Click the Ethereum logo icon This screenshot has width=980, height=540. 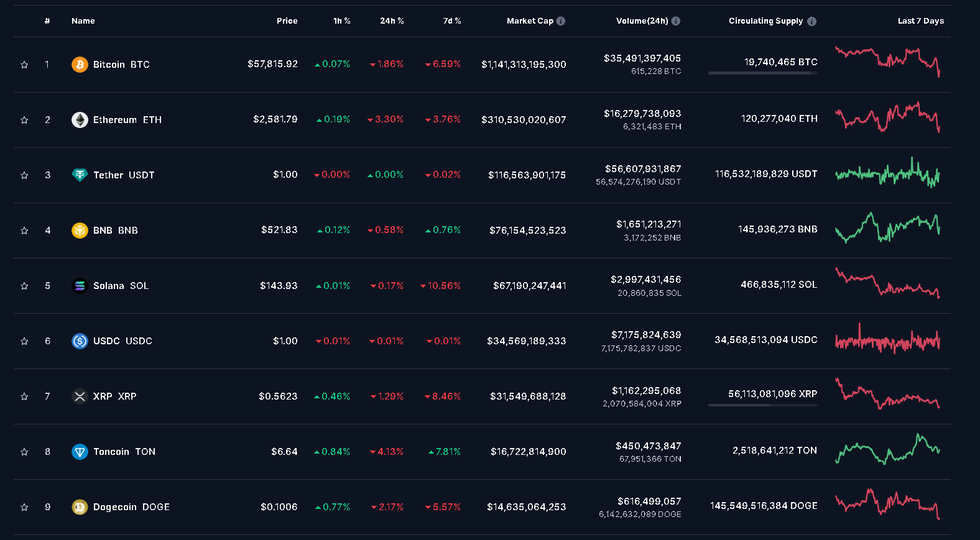click(80, 120)
